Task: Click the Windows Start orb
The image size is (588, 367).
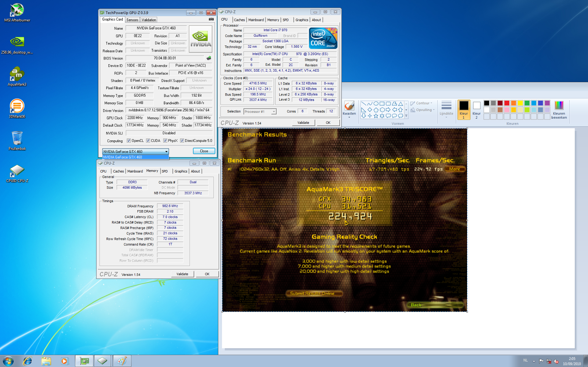Action: click(8, 361)
